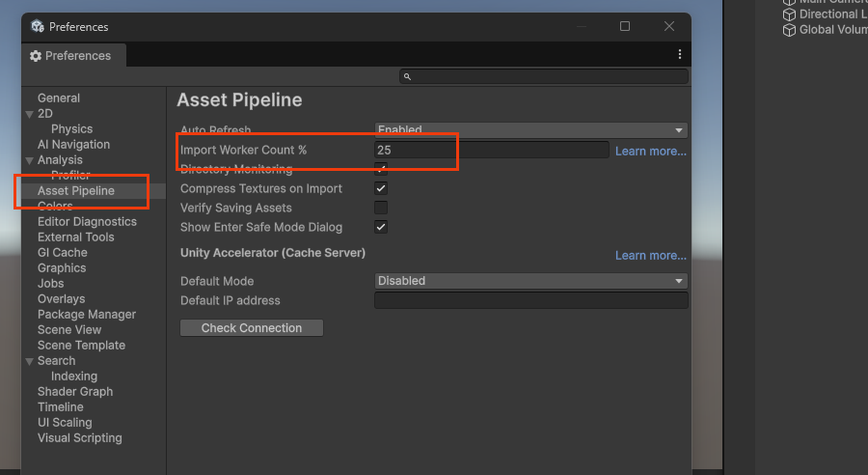Click the Default IP address field
Screen dimensions: 868x475
[x=530, y=300]
